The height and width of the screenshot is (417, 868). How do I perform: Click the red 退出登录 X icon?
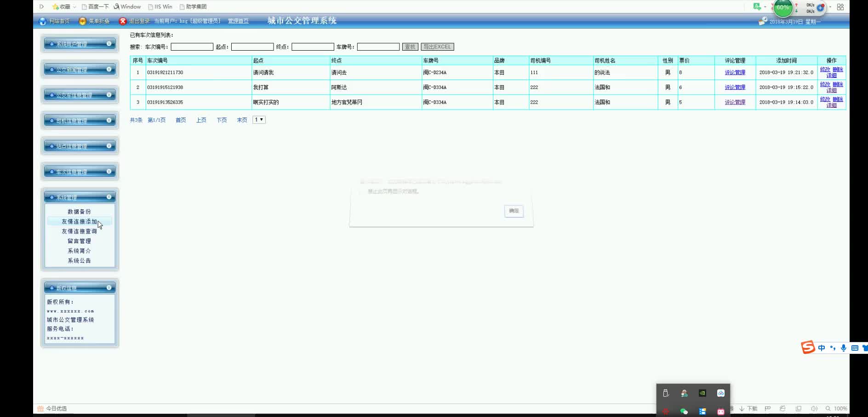[123, 21]
